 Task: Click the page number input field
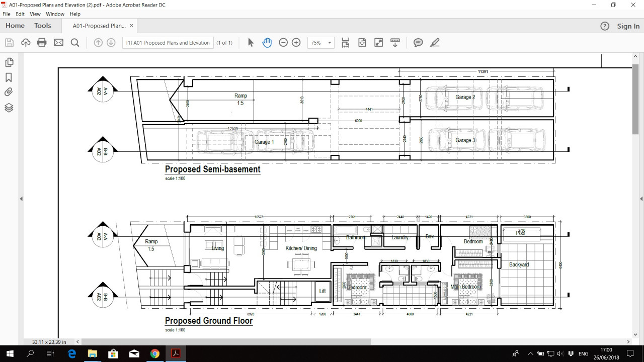coord(168,43)
